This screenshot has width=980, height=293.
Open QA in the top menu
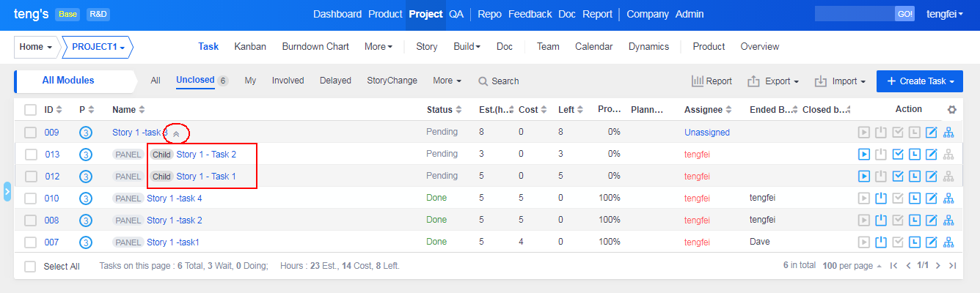(x=456, y=14)
